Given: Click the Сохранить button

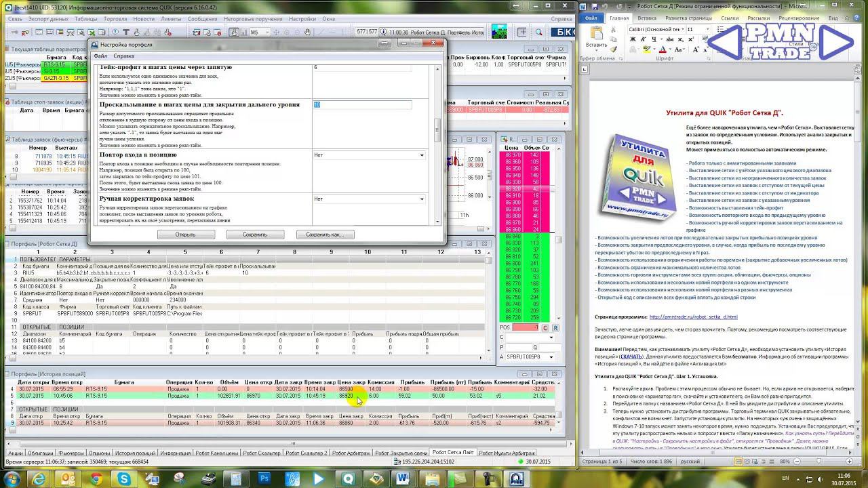Looking at the screenshot, I should pyautogui.click(x=255, y=235).
